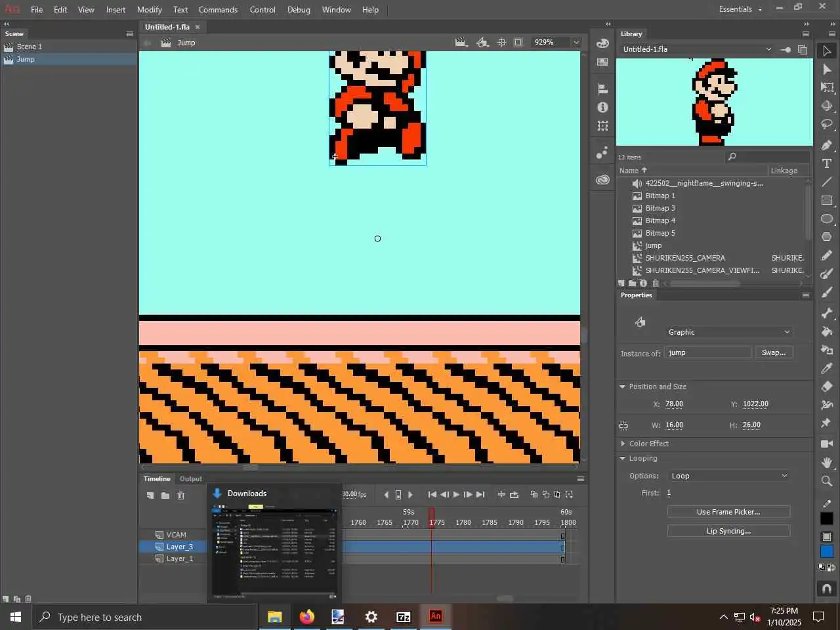Swap stroke and fill colors
This screenshot has height=630, width=840.
click(831, 566)
